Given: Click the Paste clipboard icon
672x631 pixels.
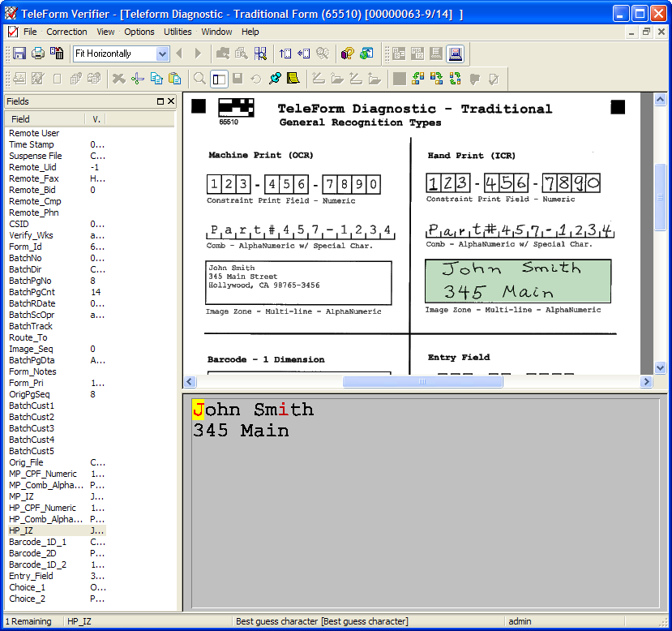Looking at the screenshot, I should [x=175, y=79].
